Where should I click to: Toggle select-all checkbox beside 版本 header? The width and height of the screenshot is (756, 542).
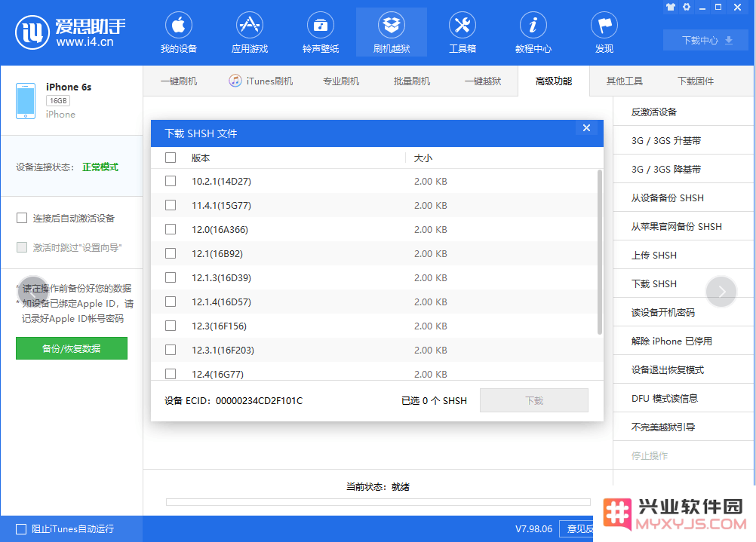[x=171, y=158]
